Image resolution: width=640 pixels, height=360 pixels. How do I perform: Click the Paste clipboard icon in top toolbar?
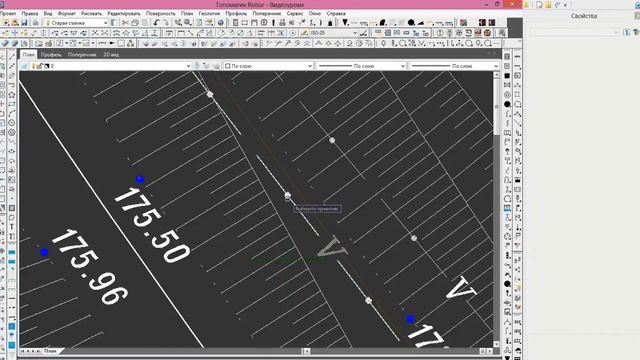point(144,23)
